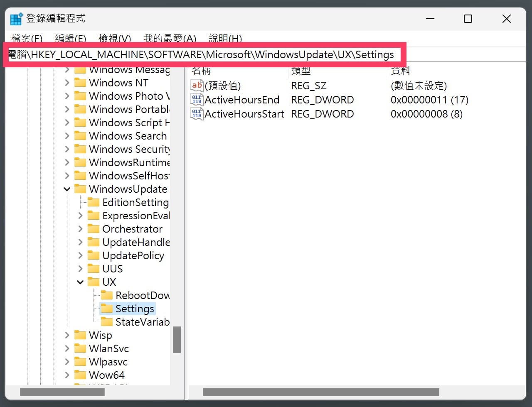
Task: Expand the UpdatePolicy key
Action: [80, 255]
